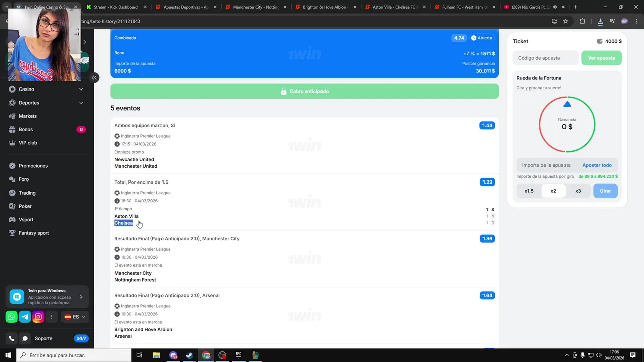Click the Ver apuesta button
The width and height of the screenshot is (644, 362).
[601, 58]
